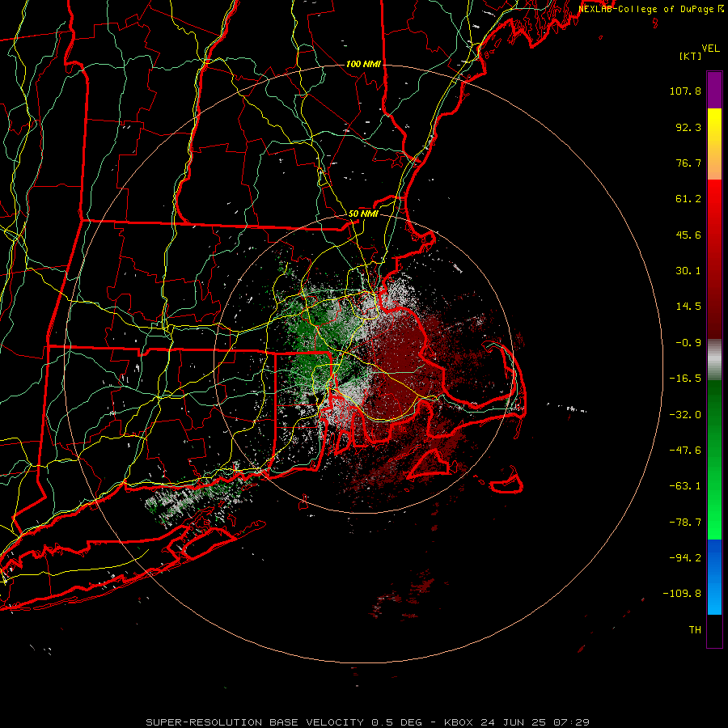Select the -0.9 scale value
Viewport: 728px width, 728px height.
pos(688,343)
